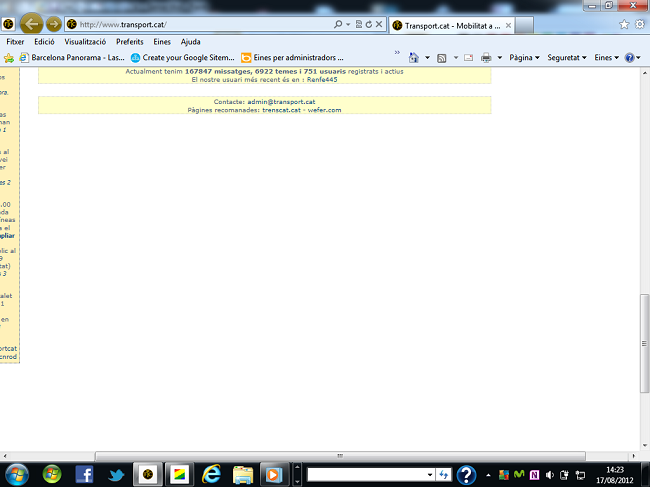Open Facebook from the taskbar

[x=84, y=474]
